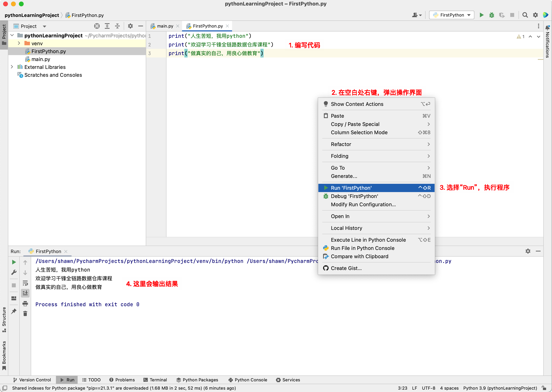Click the trash icon to clear run output

click(x=25, y=313)
